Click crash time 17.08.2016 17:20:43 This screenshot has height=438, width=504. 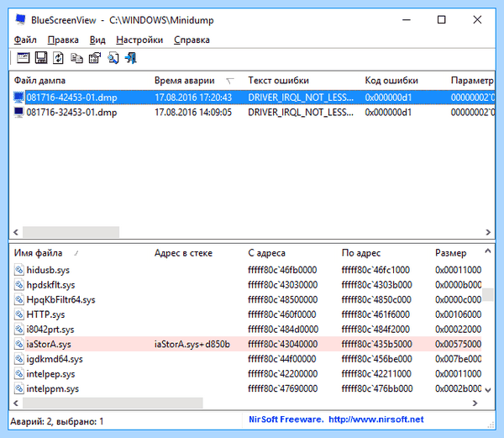click(193, 98)
